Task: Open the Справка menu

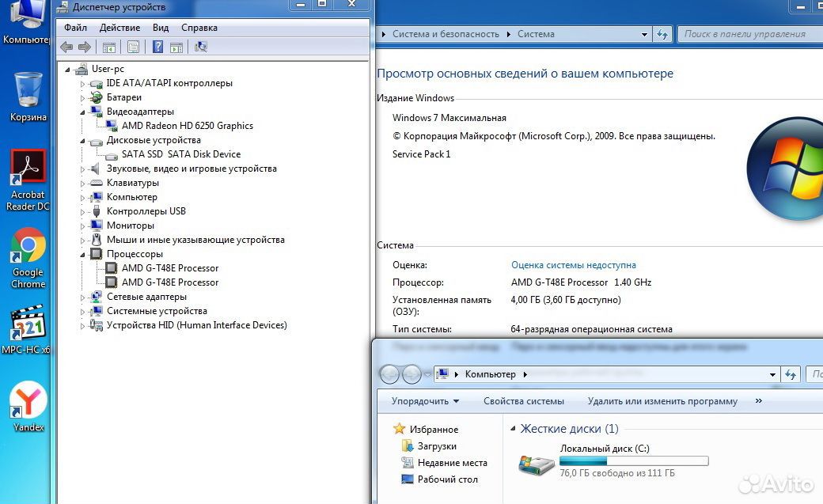Action: (199, 28)
